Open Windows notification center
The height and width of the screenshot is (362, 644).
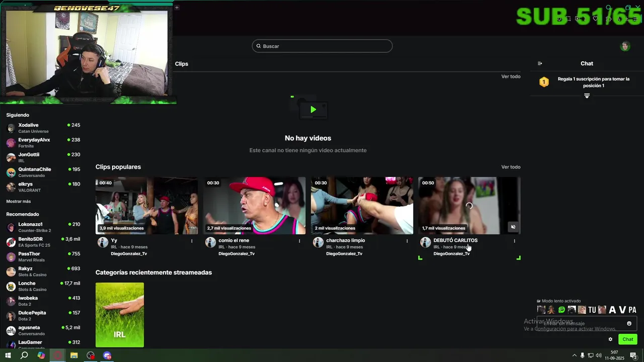[x=633, y=355]
